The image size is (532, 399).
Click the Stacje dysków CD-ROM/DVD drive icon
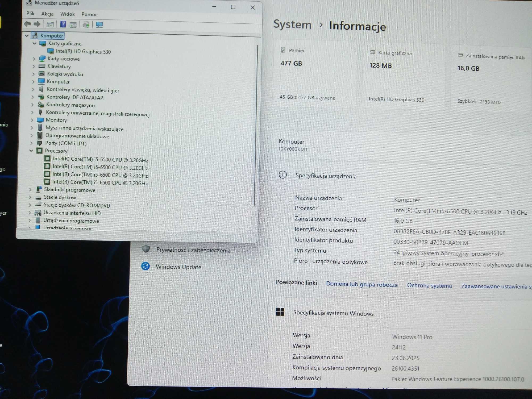pos(38,205)
